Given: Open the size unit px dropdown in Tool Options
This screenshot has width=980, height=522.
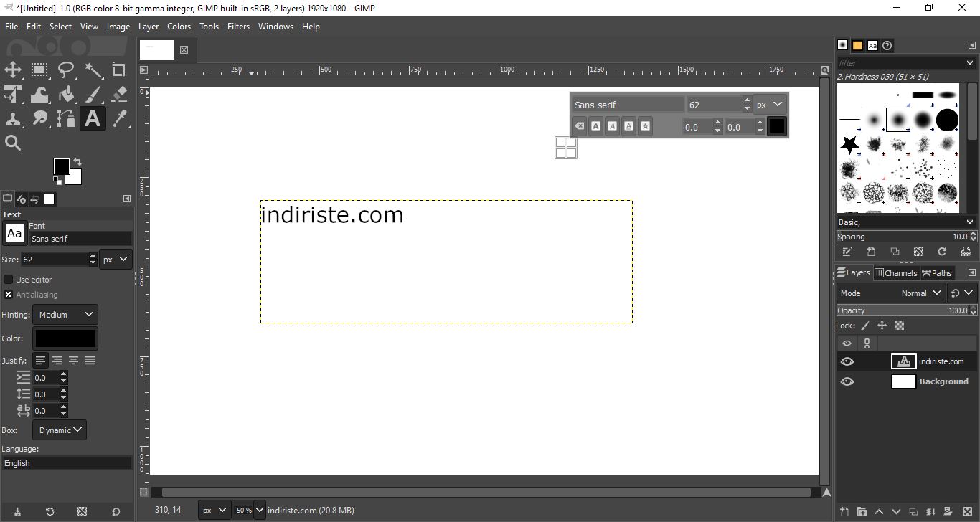Looking at the screenshot, I should pos(116,260).
